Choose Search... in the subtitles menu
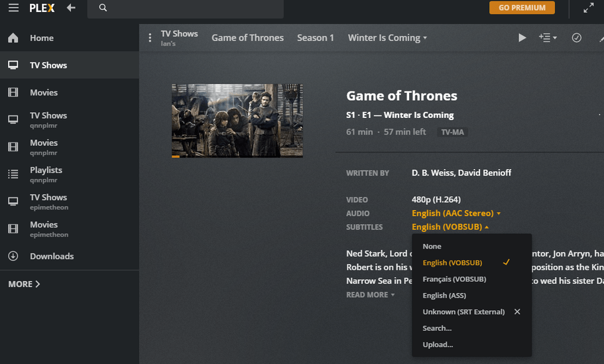604x364 pixels. click(472, 328)
